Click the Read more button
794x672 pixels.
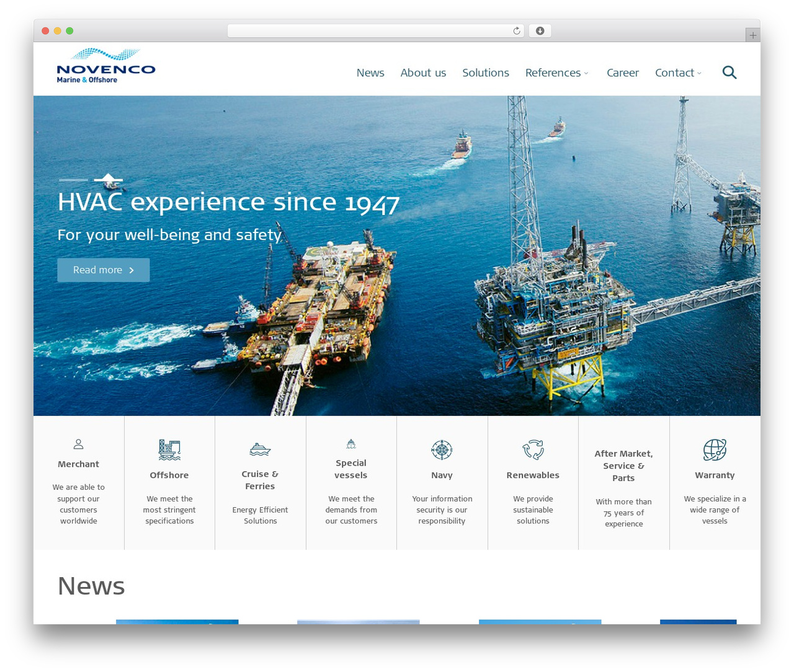pos(104,270)
